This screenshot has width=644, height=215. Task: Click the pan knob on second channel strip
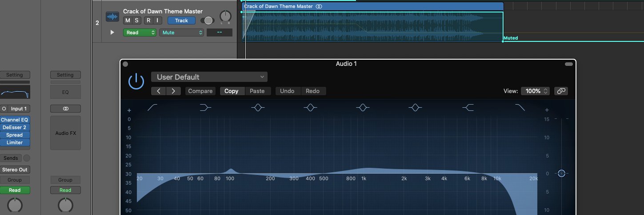pos(65,205)
